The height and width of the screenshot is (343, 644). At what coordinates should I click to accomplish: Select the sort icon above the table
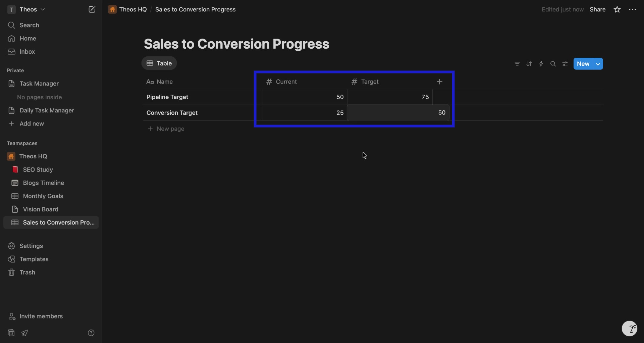point(529,64)
